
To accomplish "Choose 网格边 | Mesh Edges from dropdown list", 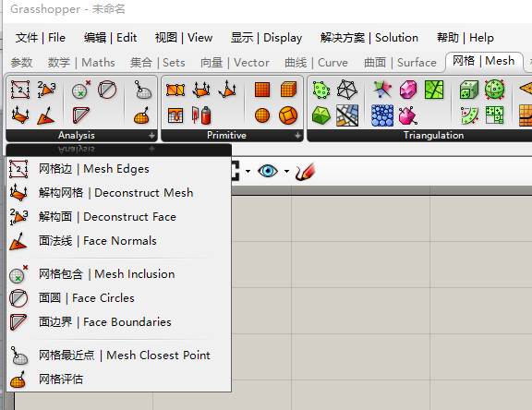I will pos(119,169).
